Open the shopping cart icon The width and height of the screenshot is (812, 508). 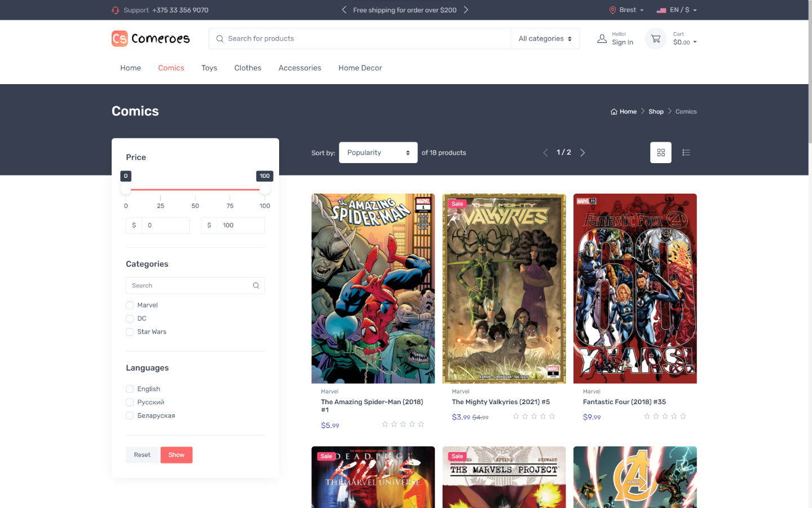coord(656,38)
